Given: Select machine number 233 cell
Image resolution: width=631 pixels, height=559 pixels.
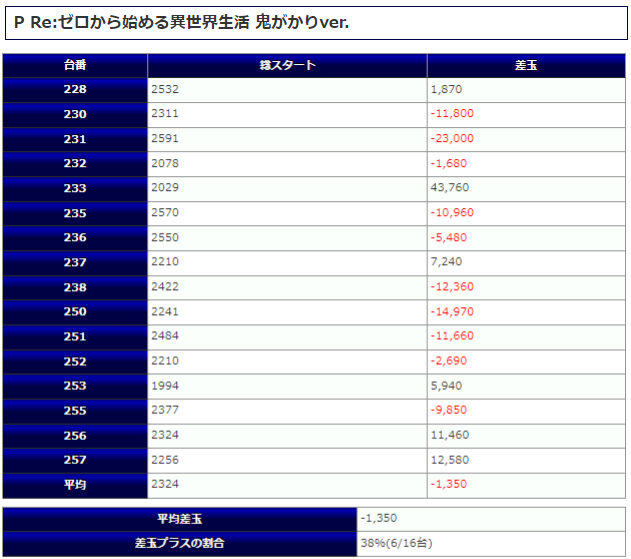Looking at the screenshot, I should click(x=75, y=188).
